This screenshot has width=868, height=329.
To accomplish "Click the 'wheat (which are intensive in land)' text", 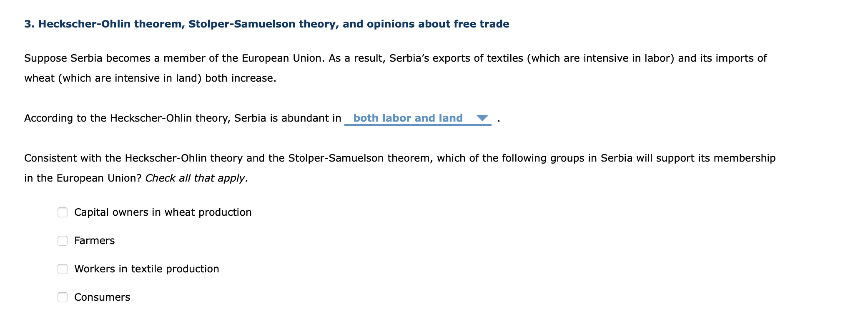I will pos(113,78).
